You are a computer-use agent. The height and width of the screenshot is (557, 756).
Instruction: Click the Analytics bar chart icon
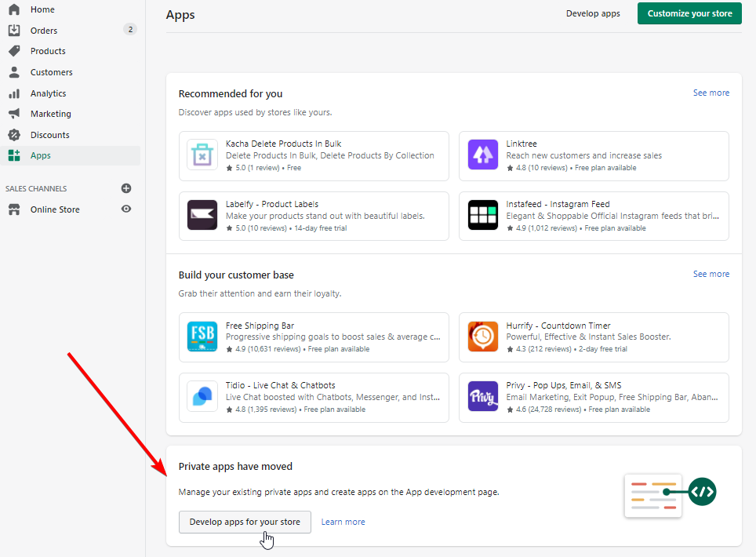[x=14, y=93]
